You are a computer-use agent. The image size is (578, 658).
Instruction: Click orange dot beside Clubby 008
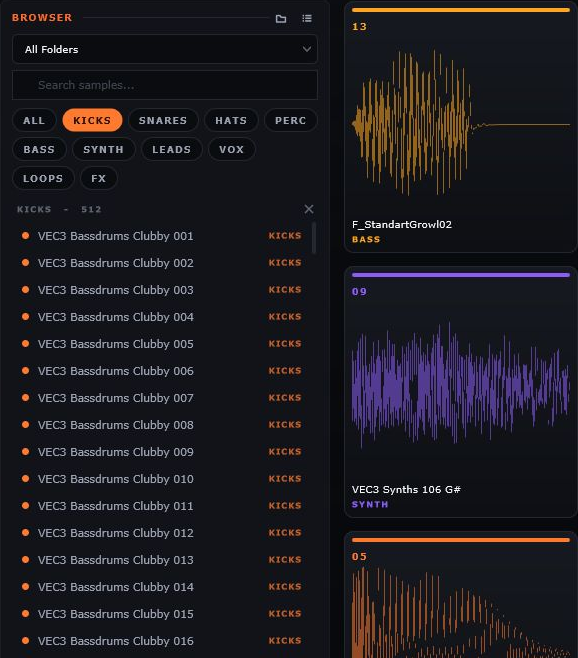(26, 424)
